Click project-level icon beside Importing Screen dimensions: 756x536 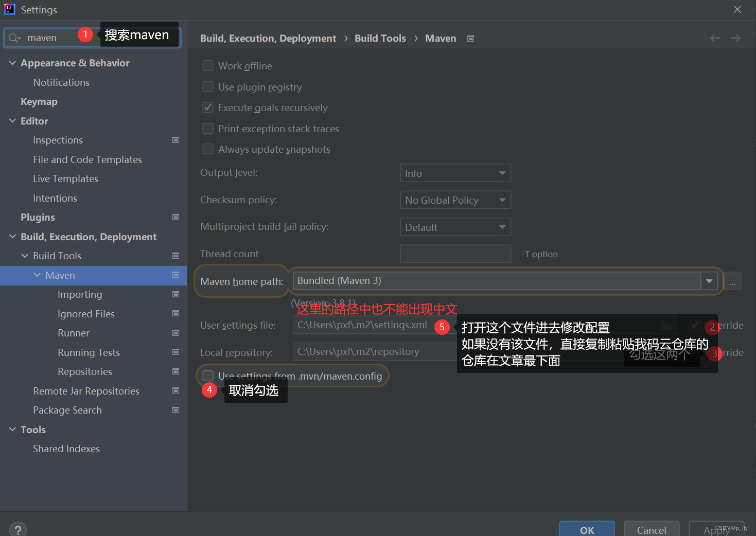point(175,294)
